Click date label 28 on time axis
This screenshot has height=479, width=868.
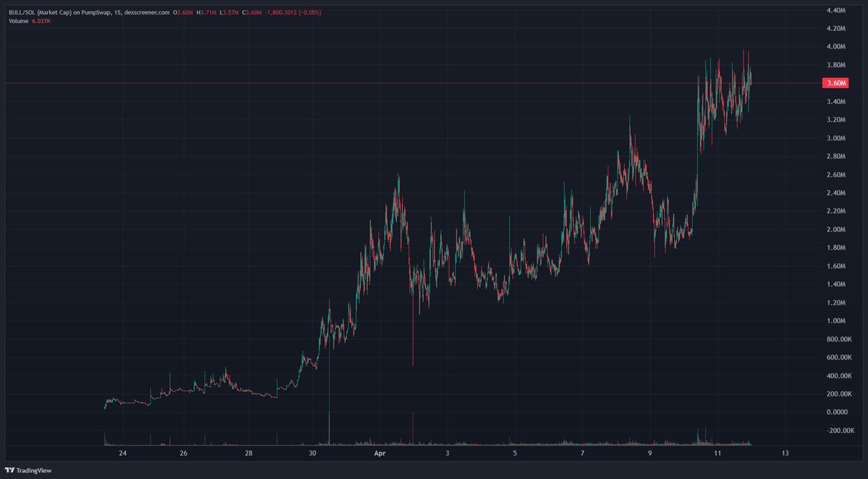(x=248, y=453)
